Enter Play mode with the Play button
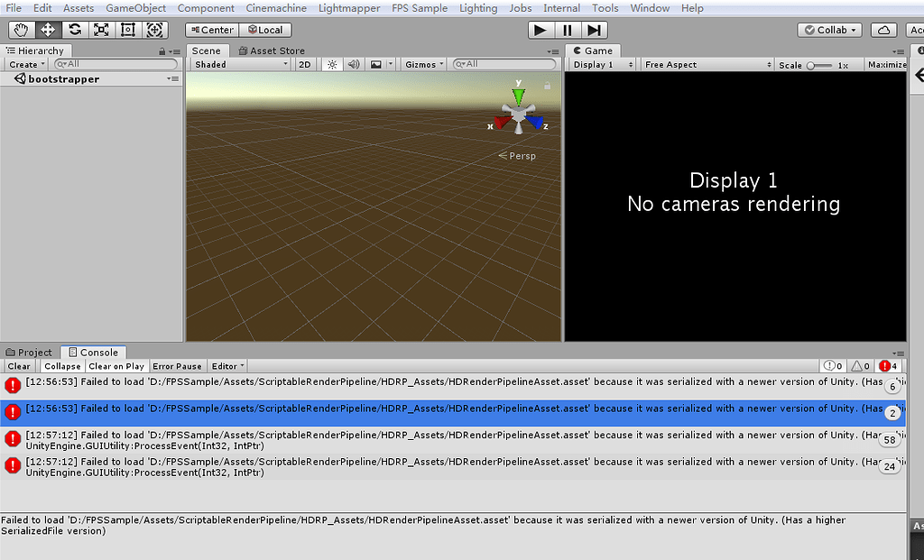The height and width of the screenshot is (560, 924). pyautogui.click(x=540, y=29)
